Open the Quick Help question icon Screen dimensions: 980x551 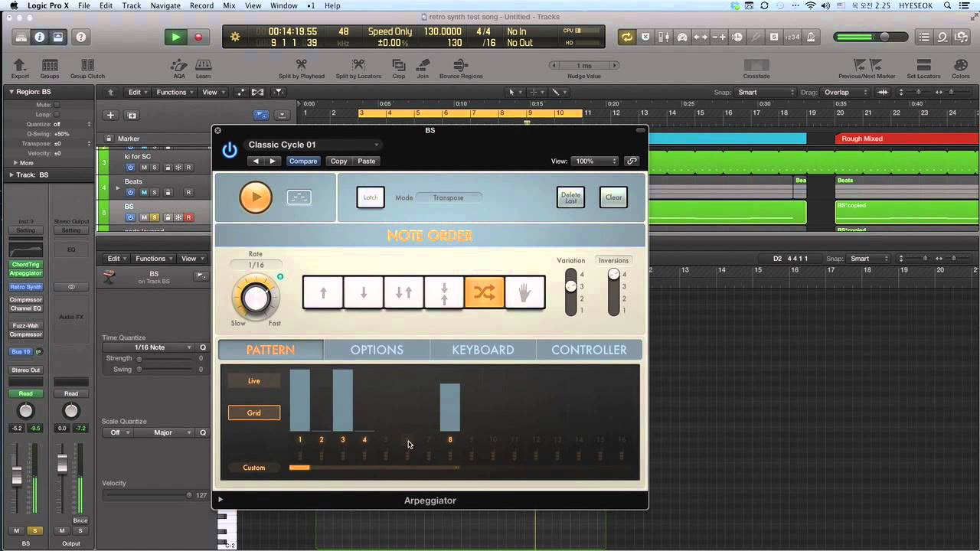coord(81,37)
